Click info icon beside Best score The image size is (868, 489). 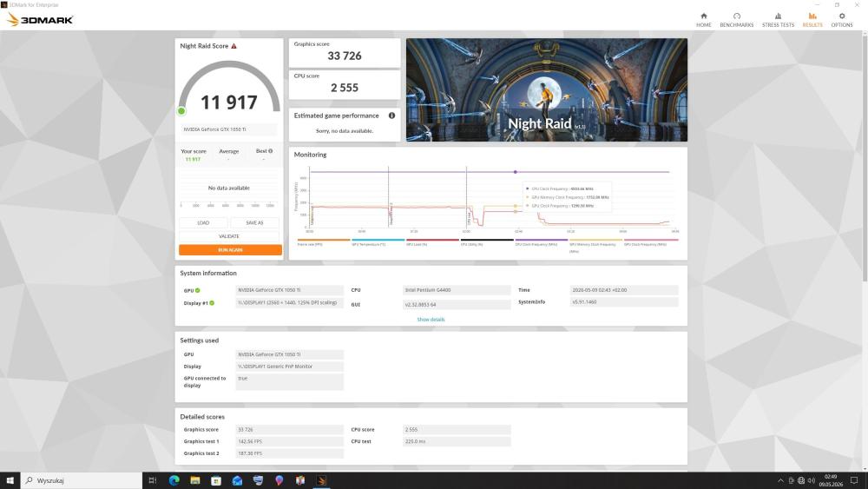pyautogui.click(x=270, y=150)
